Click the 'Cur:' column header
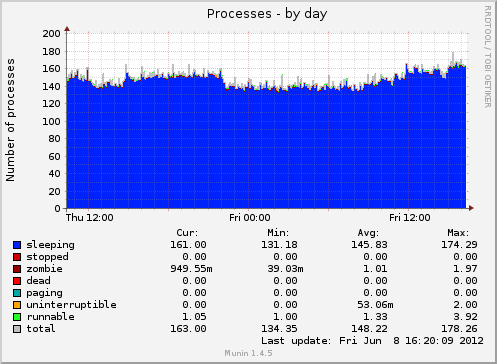 tap(187, 233)
